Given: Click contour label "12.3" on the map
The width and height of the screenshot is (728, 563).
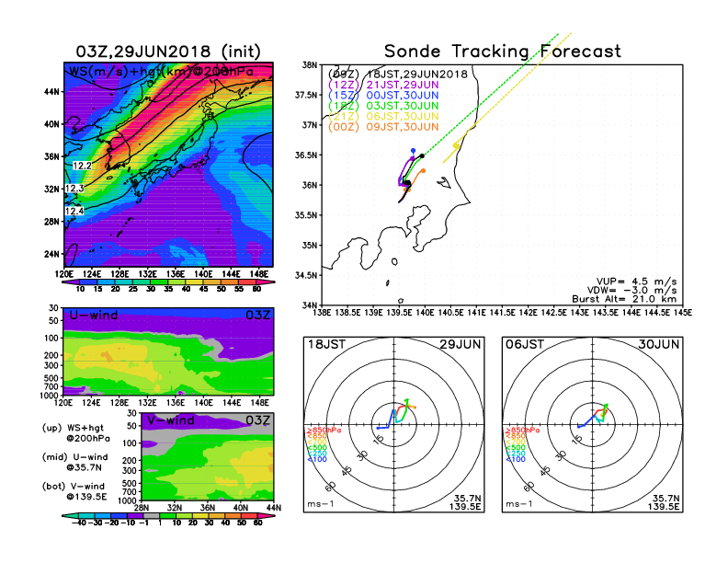Looking at the screenshot, I should pos(74,189).
